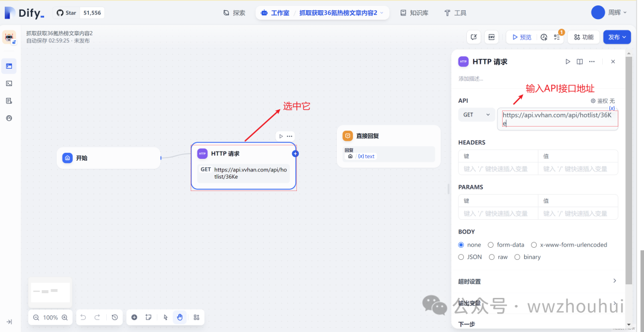Select the HTTP 请求 node on canvas

point(243,166)
